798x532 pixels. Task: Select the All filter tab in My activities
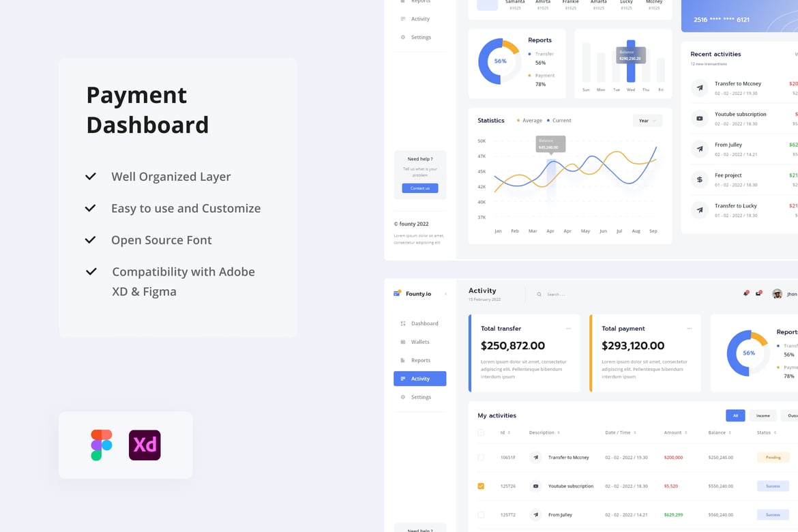coord(735,415)
